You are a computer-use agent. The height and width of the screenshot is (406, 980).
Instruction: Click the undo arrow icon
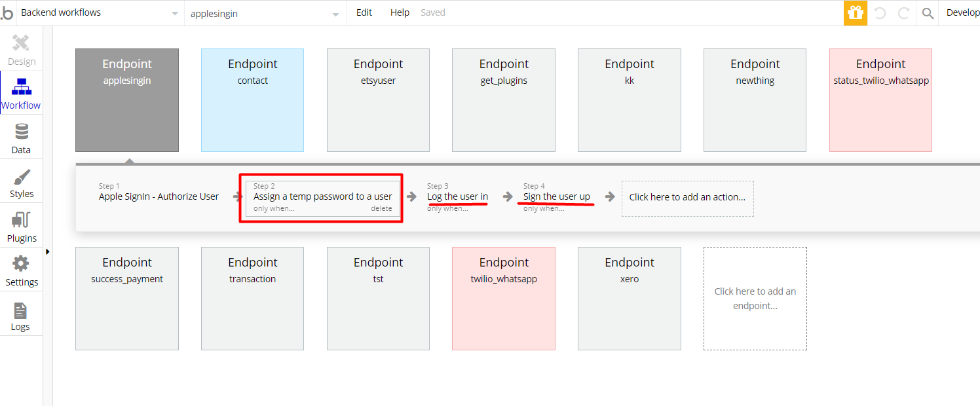point(880,13)
